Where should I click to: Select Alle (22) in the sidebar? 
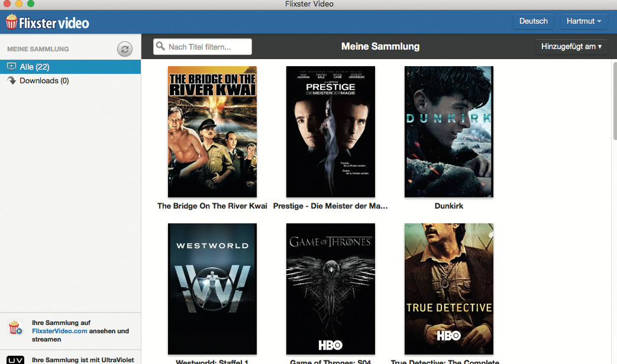point(34,67)
